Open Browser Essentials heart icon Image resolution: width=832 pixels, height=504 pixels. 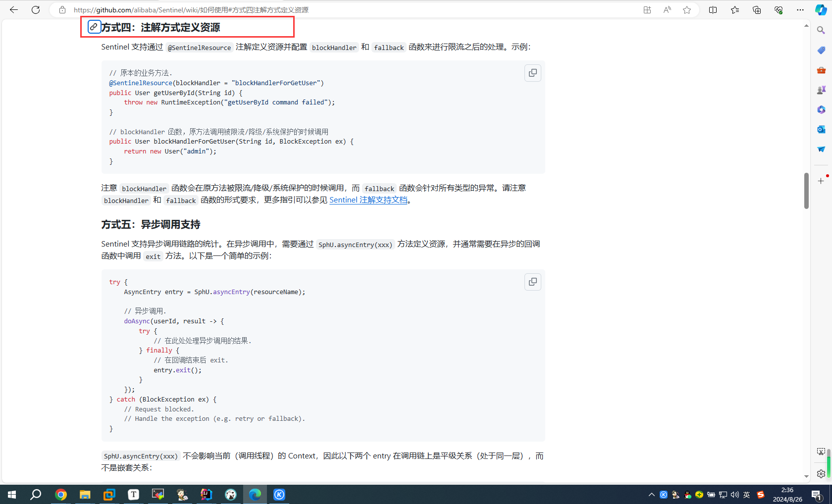[779, 10]
